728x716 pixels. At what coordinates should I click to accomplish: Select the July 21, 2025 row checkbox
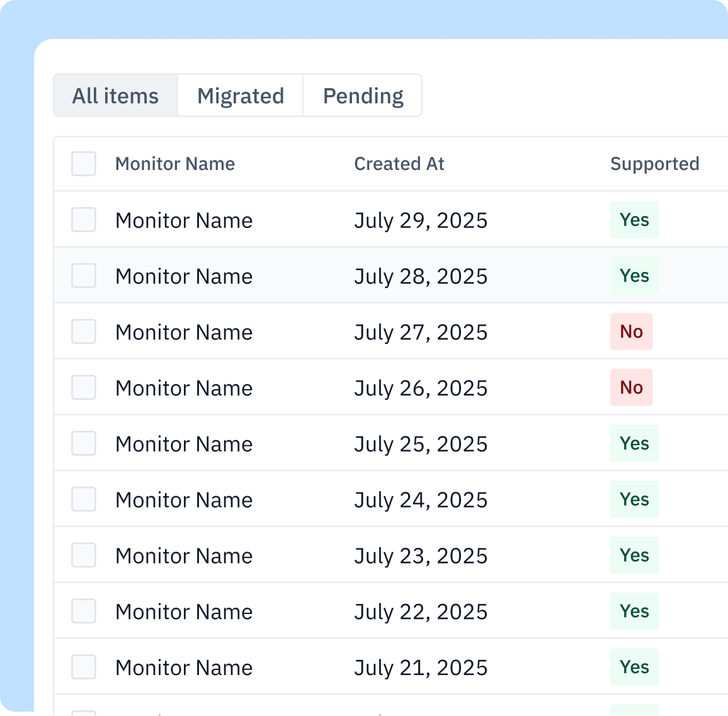coord(83,667)
